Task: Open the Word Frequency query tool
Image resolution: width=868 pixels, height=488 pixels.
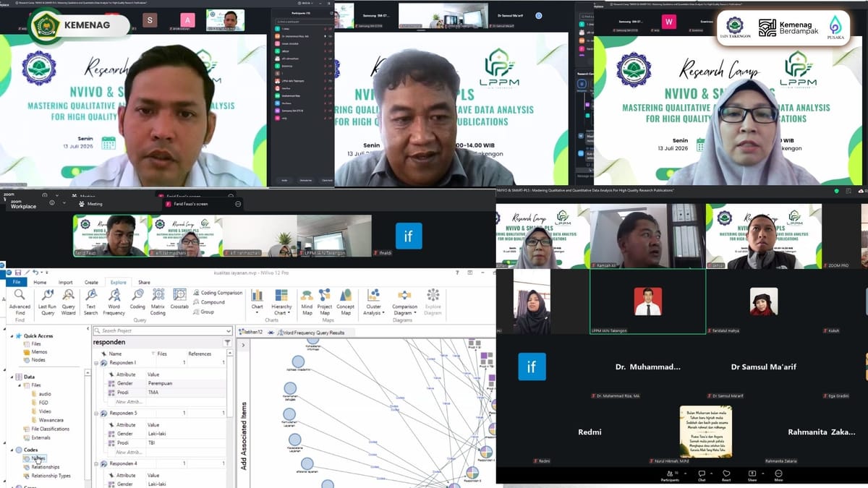Action: pos(114,301)
